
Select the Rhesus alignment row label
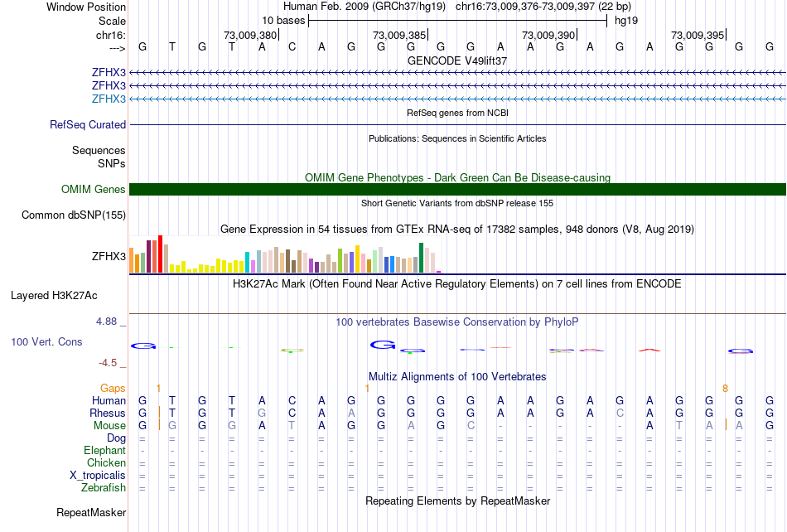tap(108, 413)
